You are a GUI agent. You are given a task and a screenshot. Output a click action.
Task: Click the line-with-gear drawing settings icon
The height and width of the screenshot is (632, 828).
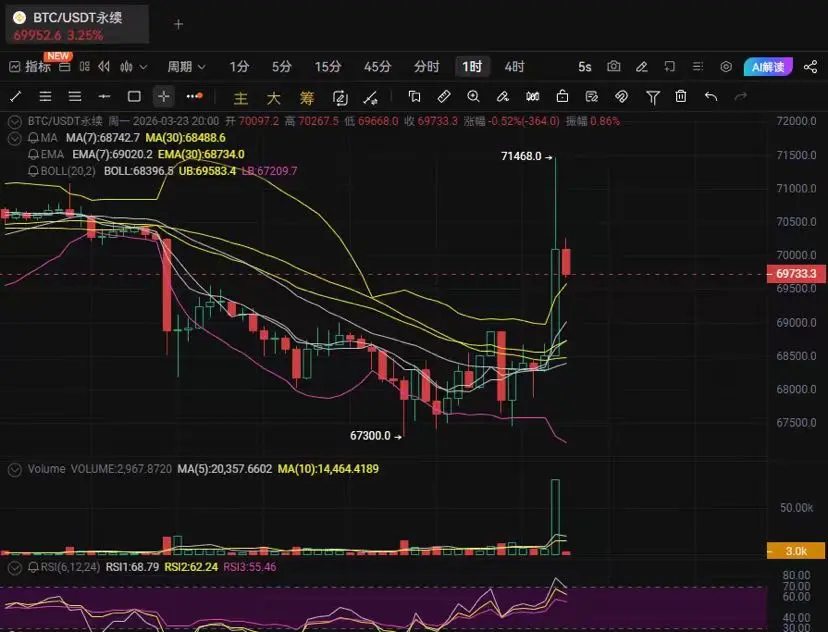coord(370,98)
